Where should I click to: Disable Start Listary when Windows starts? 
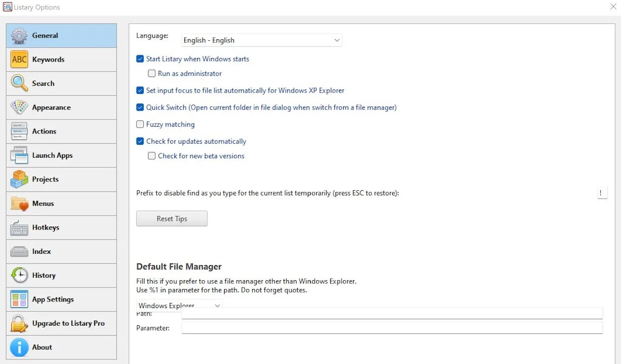(x=140, y=59)
